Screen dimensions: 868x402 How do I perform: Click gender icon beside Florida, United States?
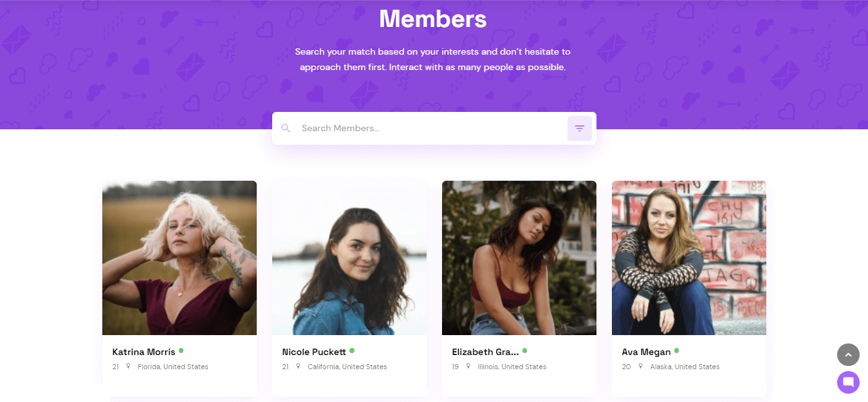tap(128, 367)
